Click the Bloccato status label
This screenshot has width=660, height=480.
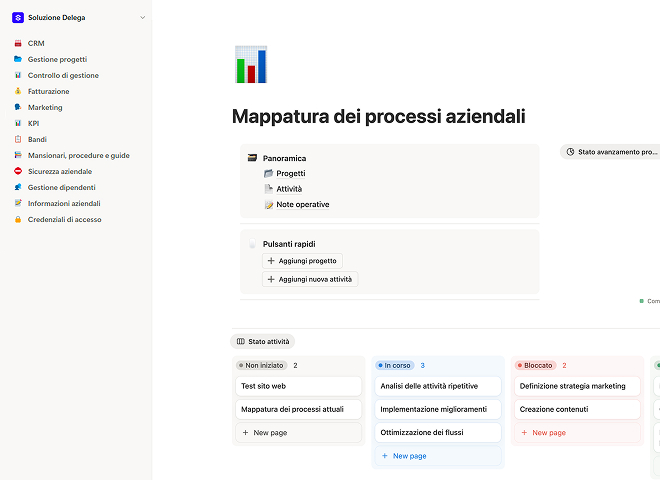click(x=535, y=365)
